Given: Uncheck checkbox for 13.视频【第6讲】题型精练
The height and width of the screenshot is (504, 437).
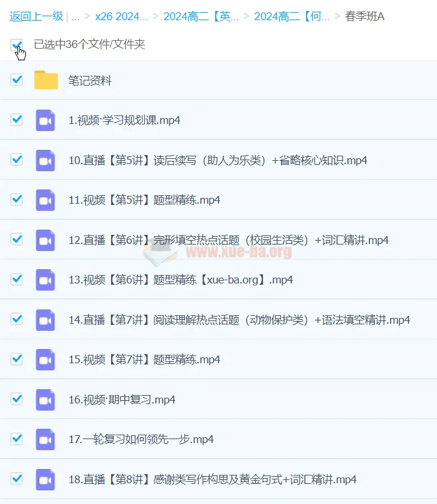Looking at the screenshot, I should (17, 280).
